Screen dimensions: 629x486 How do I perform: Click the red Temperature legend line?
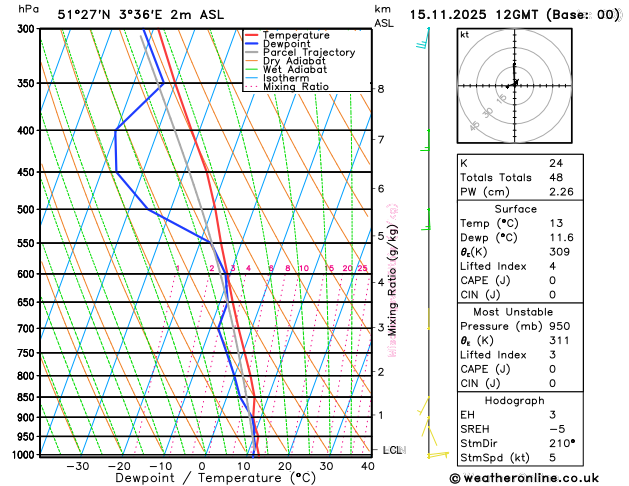click(x=252, y=35)
